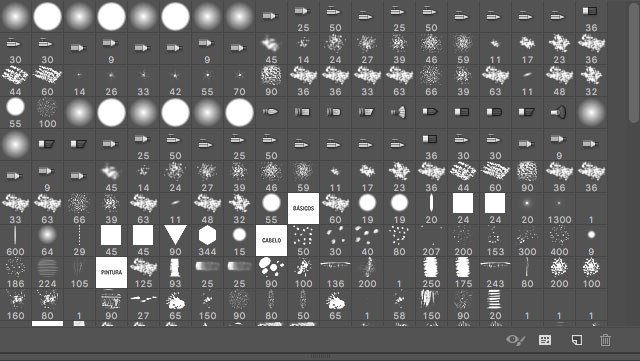This screenshot has height=361, width=640.
Task: Select the PINTURA brush group thumbnail
Action: pos(111,272)
